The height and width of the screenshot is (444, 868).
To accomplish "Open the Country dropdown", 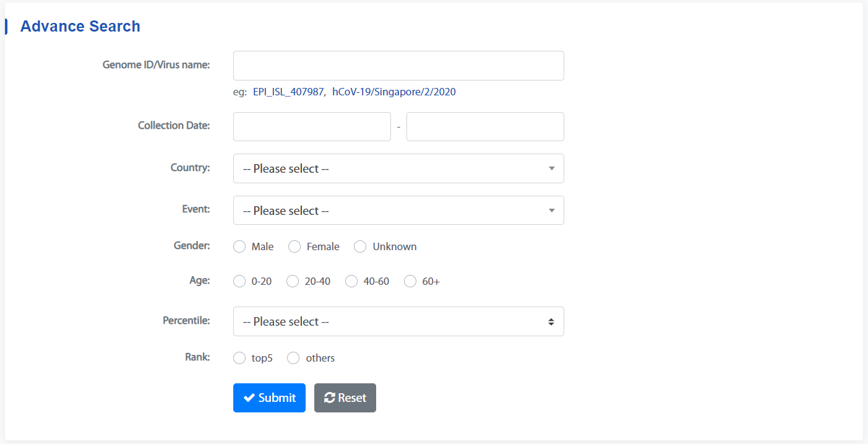I will pos(398,168).
